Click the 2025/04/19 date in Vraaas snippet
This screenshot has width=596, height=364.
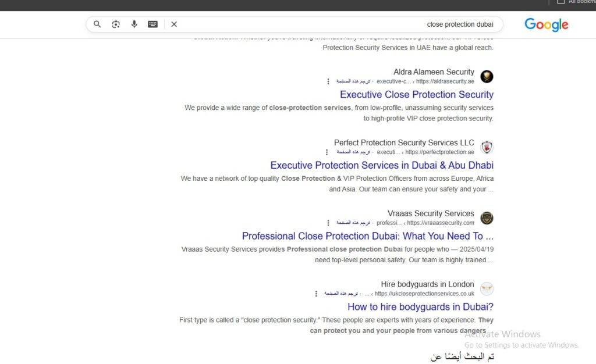(477, 249)
